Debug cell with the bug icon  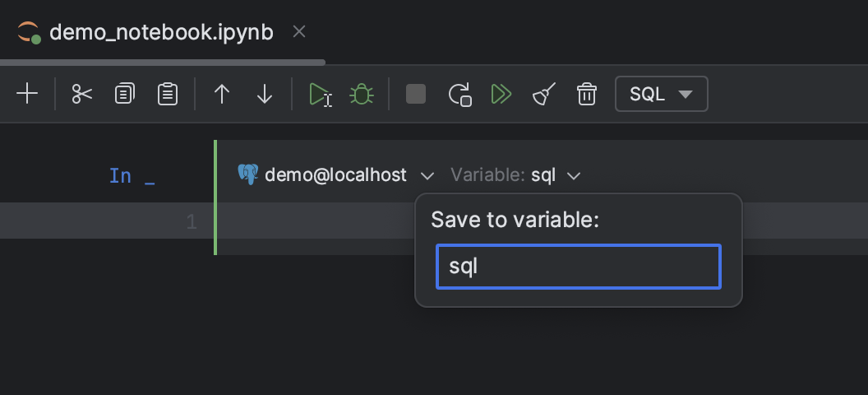coord(362,94)
